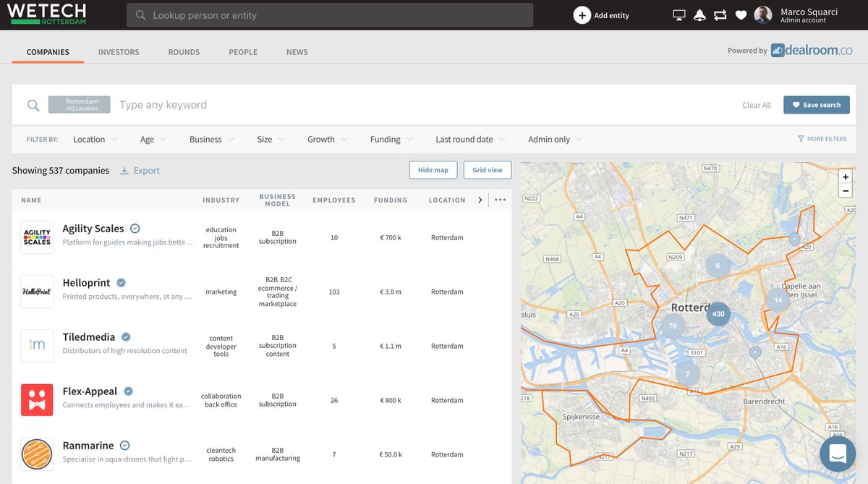Viewport: 868px width, 484px height.
Task: Switch to Grid view
Action: click(488, 170)
